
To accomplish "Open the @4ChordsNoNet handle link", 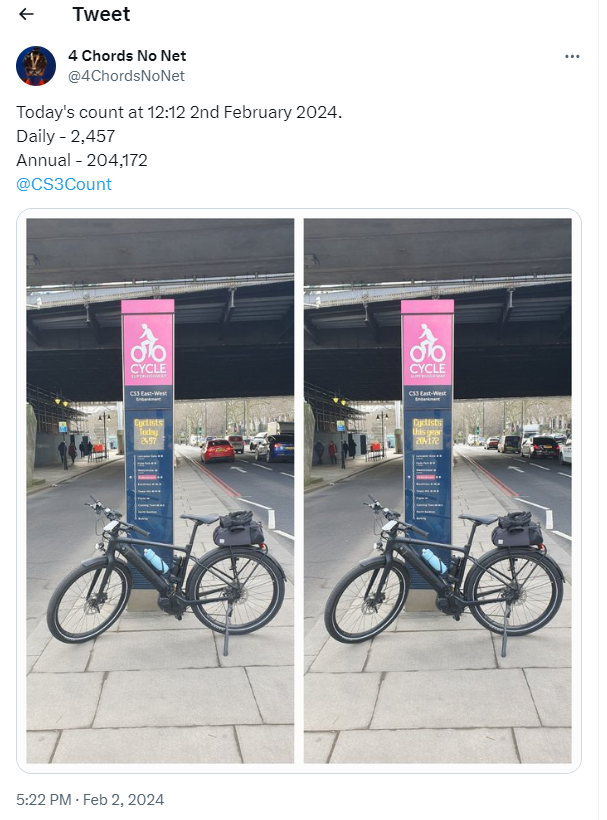I will (126, 76).
